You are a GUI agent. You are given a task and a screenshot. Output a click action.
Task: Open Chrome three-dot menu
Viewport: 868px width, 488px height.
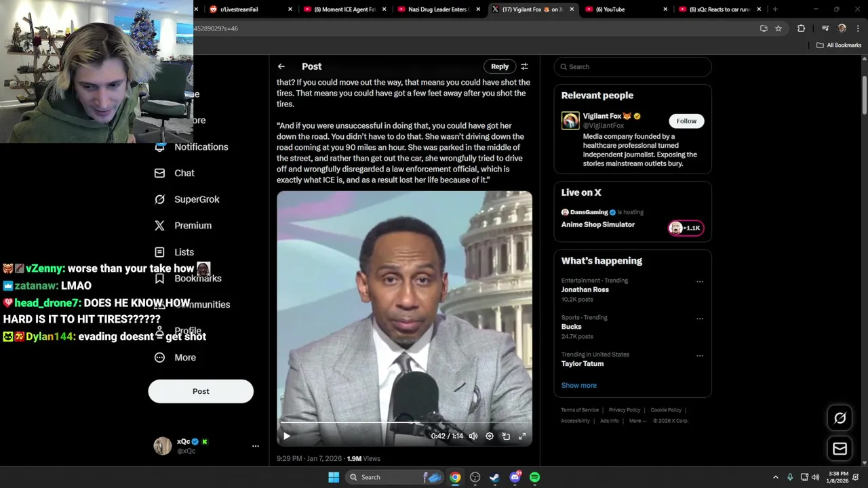click(859, 28)
